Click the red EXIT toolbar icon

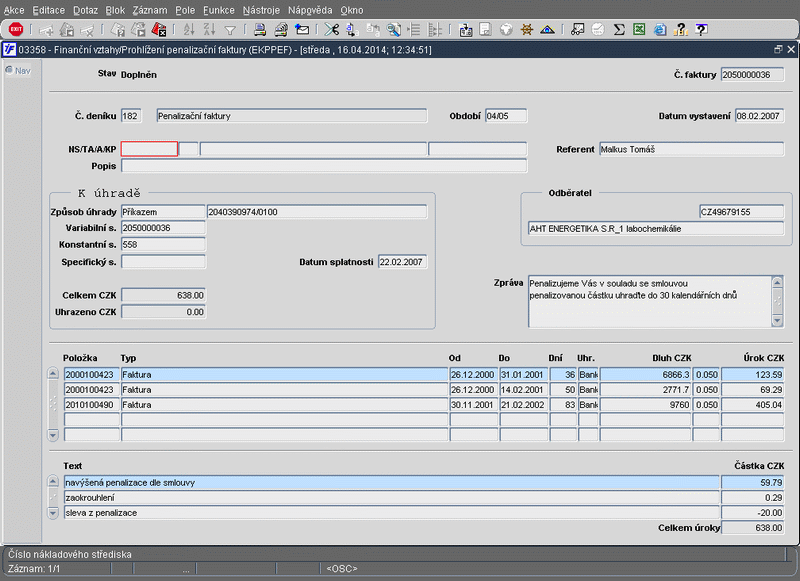pyautogui.click(x=16, y=30)
